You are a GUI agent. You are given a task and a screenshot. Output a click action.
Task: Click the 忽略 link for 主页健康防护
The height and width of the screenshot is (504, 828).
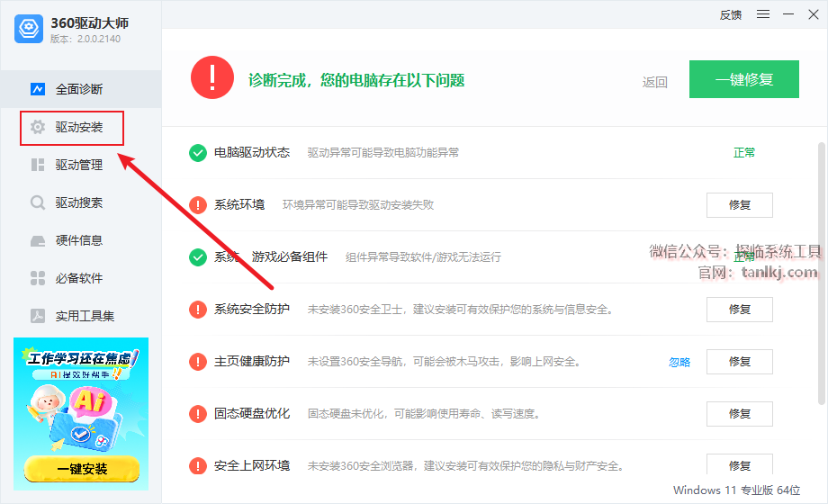coord(679,363)
